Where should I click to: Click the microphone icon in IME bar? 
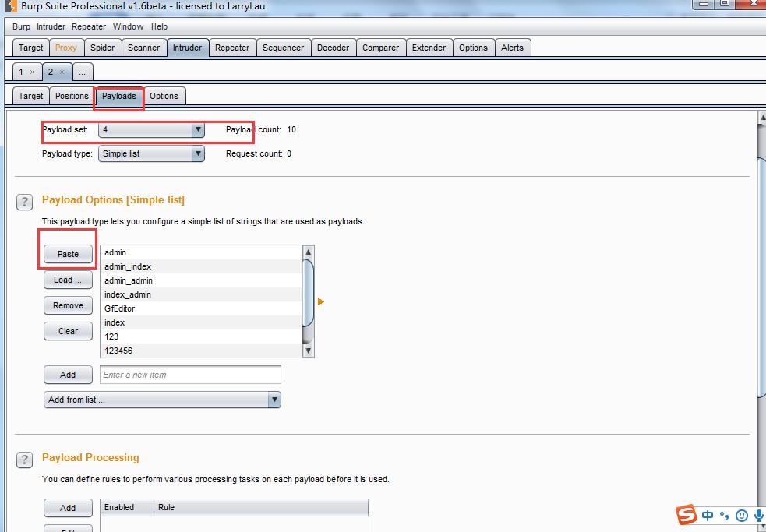pyautogui.click(x=759, y=516)
